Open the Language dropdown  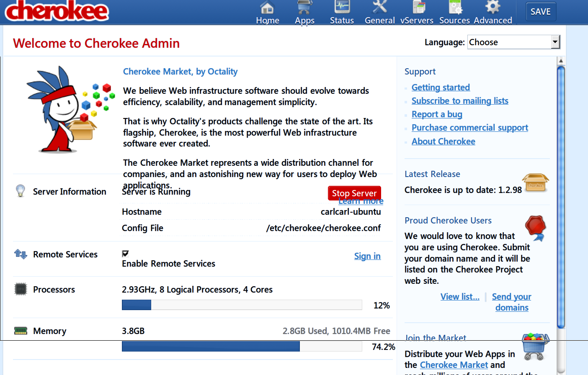click(x=514, y=42)
